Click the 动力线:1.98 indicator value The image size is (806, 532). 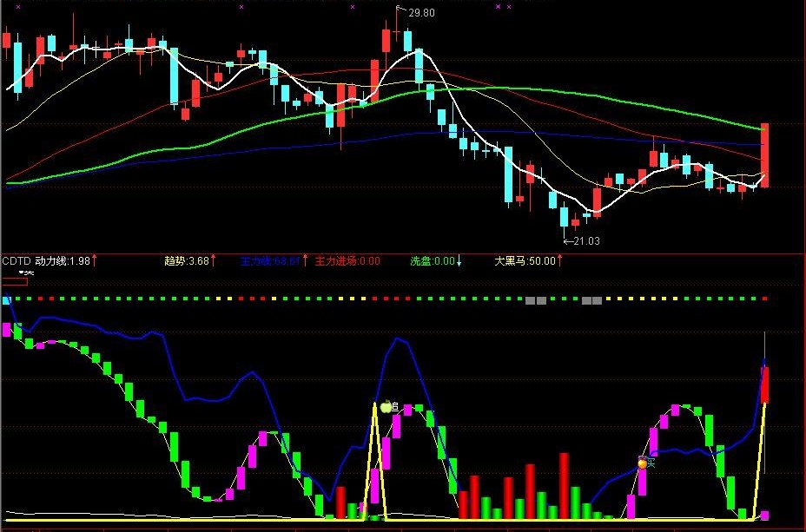pos(63,261)
